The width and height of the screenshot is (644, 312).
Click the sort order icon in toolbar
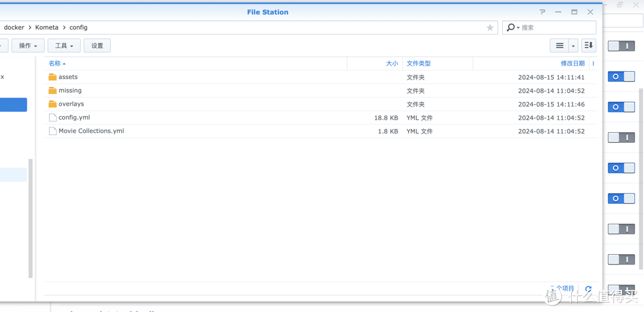pos(589,46)
